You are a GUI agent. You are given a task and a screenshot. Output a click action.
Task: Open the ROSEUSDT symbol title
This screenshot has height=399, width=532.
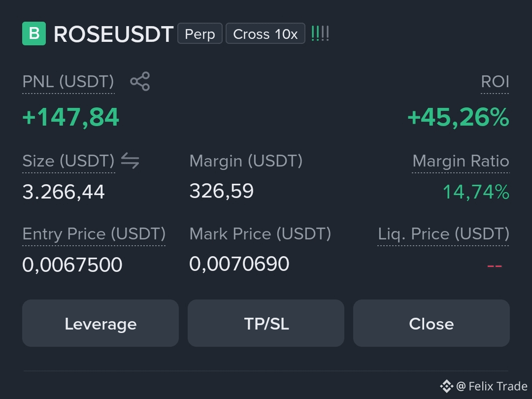[114, 34]
